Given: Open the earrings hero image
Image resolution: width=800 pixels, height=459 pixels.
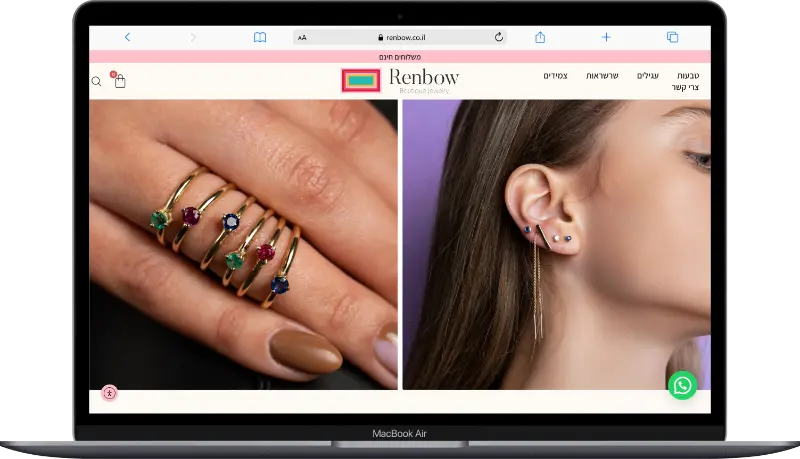Looking at the screenshot, I should (557, 245).
